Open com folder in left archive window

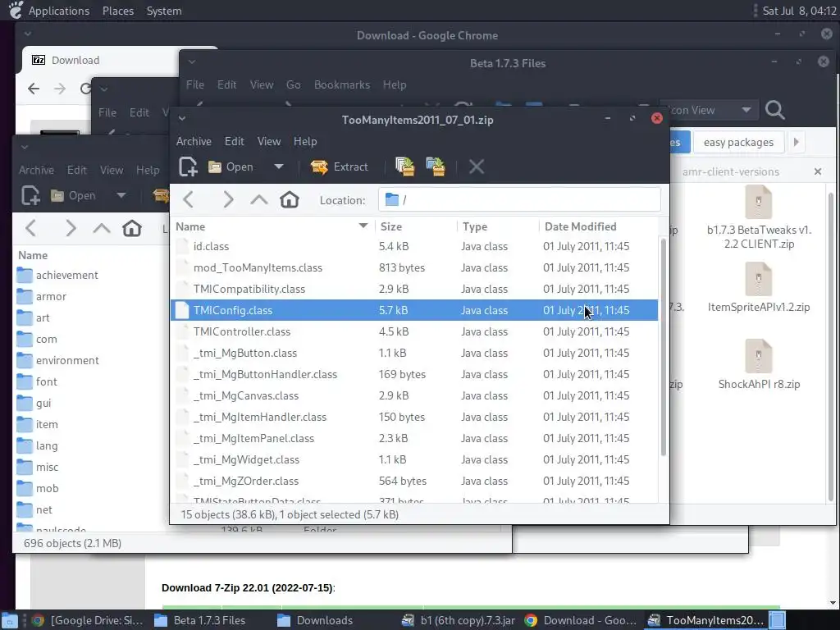click(36, 340)
